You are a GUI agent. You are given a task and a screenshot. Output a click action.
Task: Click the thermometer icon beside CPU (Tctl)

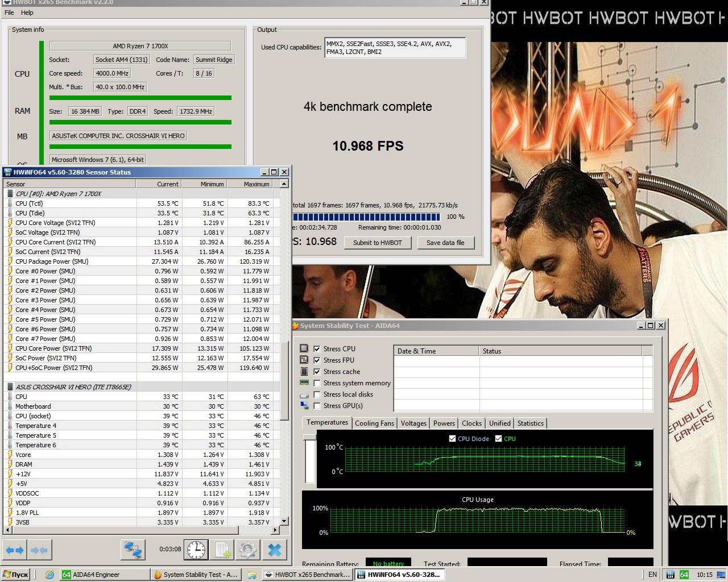[10, 203]
